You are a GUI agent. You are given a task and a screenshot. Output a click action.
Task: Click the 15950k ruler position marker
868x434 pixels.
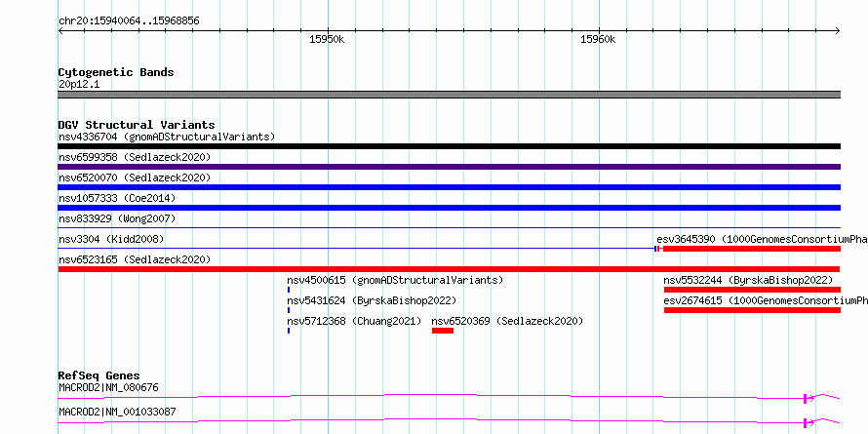click(327, 39)
